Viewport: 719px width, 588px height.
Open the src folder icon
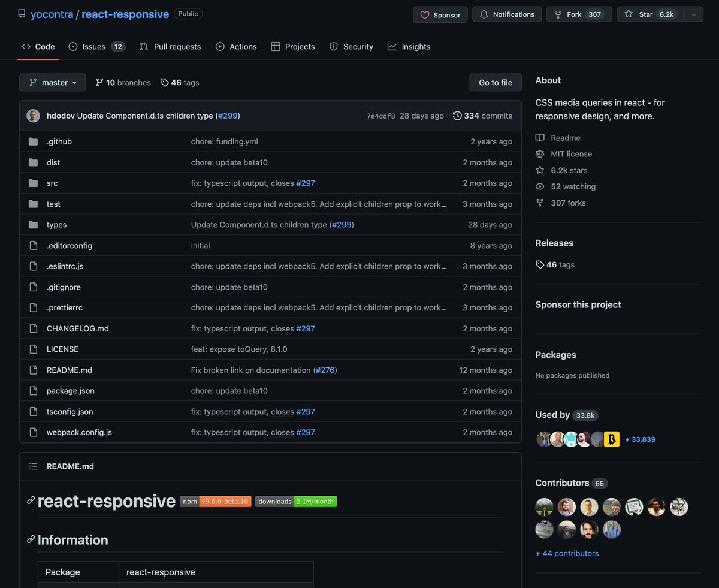pyautogui.click(x=33, y=183)
